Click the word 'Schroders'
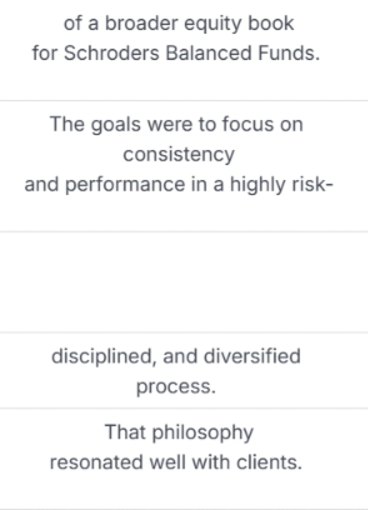The image size is (368, 510). pos(112,53)
